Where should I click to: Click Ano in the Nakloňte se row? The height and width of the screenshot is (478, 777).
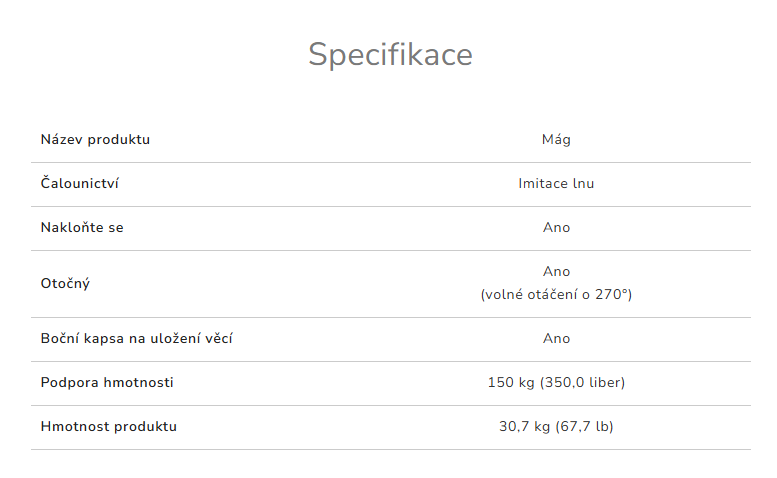pos(556,227)
